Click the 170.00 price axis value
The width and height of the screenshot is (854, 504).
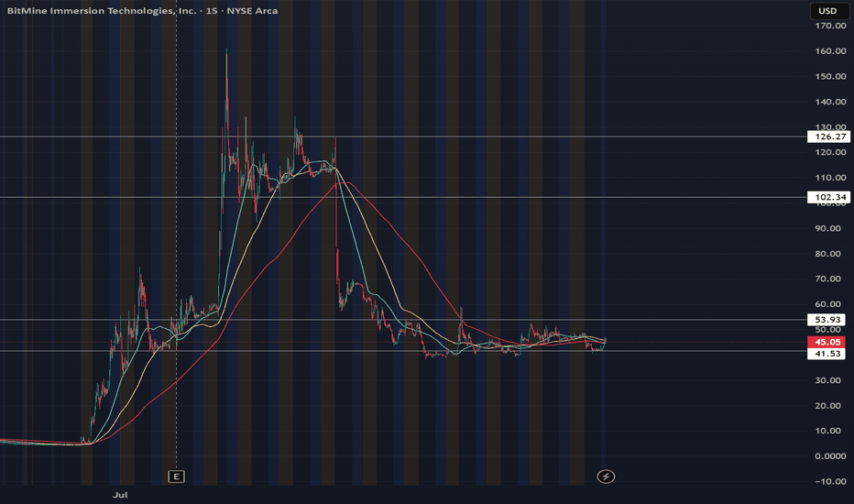[x=830, y=26]
